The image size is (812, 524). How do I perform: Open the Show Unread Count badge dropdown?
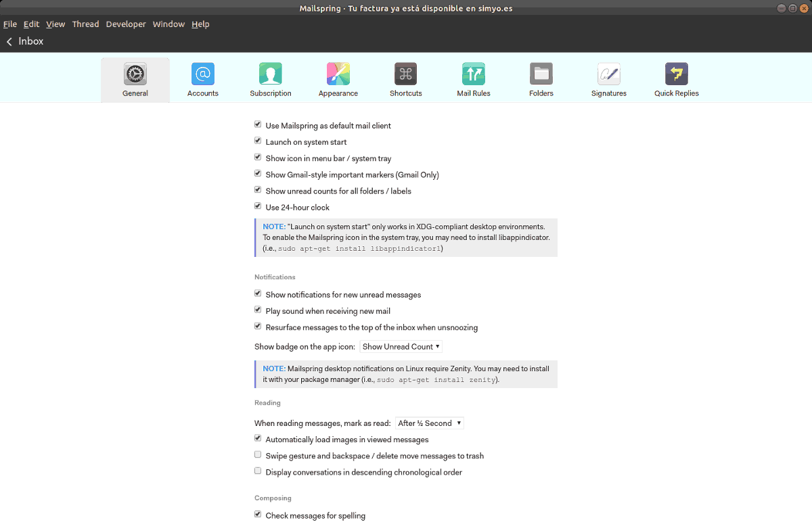(x=401, y=347)
